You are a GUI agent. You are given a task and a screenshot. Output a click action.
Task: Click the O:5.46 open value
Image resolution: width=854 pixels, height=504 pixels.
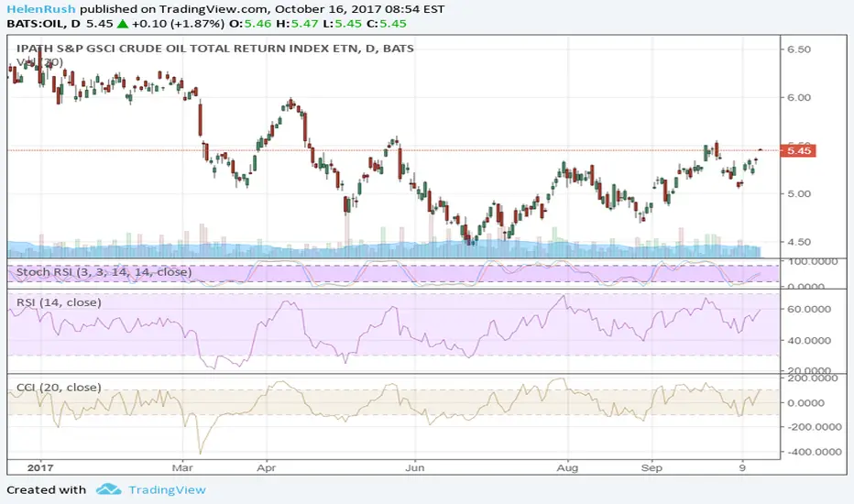point(250,24)
